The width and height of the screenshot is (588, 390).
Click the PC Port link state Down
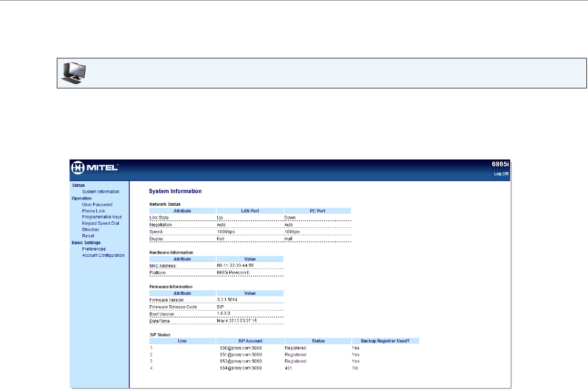[290, 218]
